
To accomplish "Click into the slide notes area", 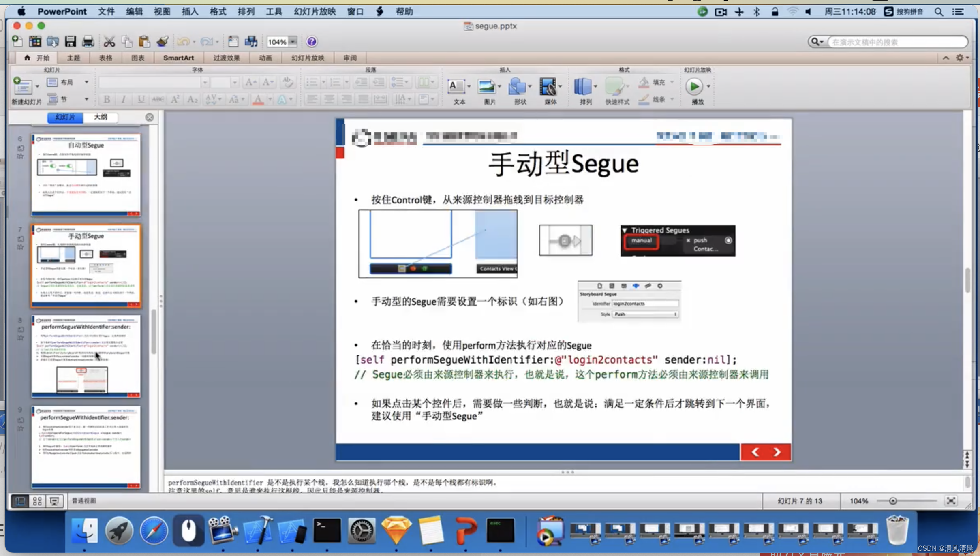I will pos(563,485).
